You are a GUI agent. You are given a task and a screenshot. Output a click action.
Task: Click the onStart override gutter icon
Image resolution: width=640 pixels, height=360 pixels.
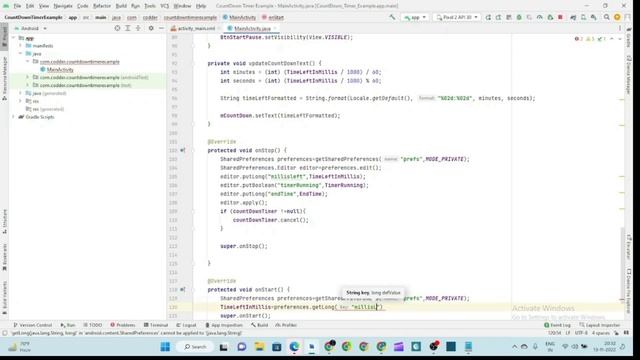tap(182, 289)
